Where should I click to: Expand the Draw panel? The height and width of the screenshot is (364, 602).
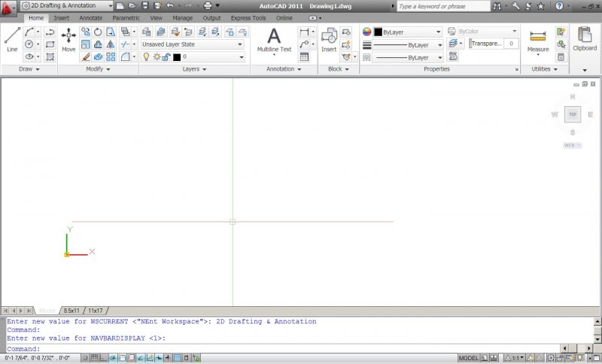pos(29,69)
